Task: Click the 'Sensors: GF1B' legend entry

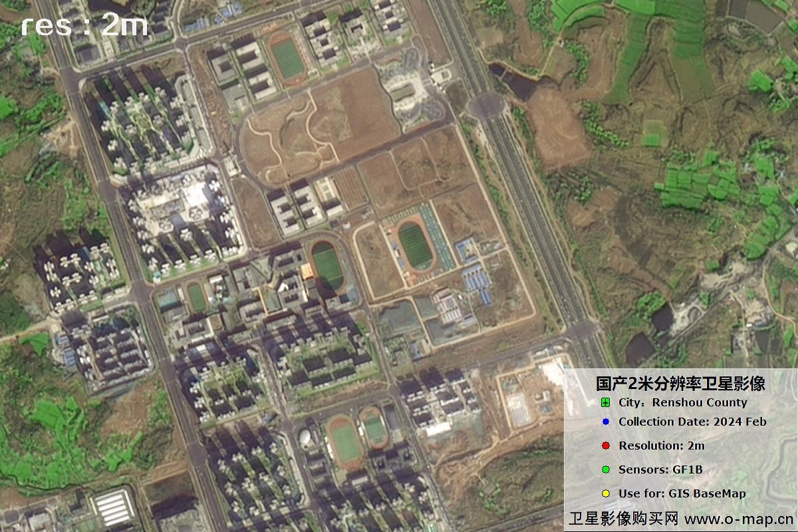Action: [x=660, y=470]
